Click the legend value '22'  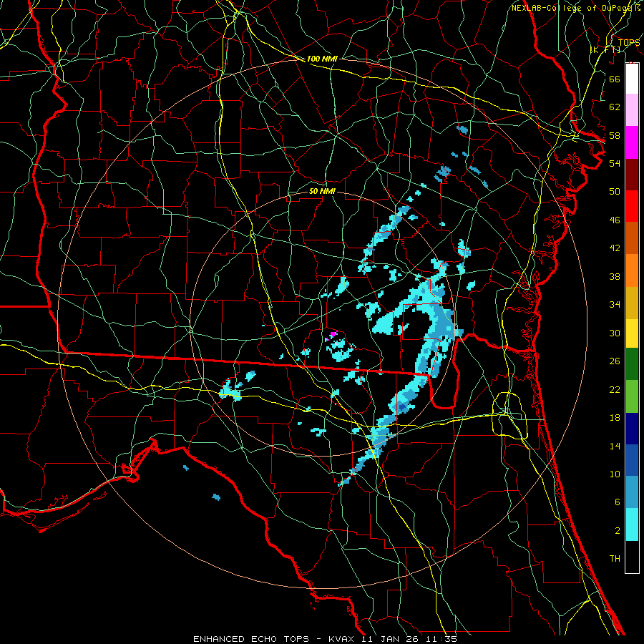pos(615,389)
